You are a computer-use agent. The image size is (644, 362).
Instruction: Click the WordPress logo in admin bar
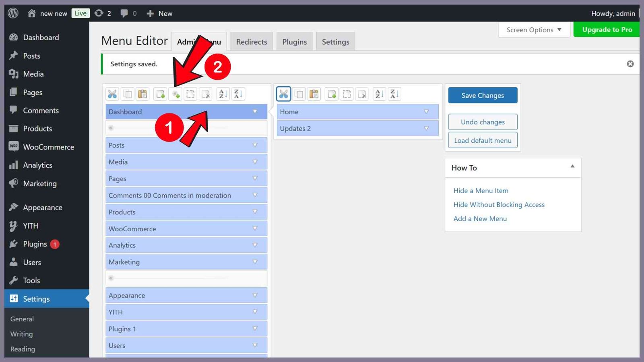pos(13,13)
